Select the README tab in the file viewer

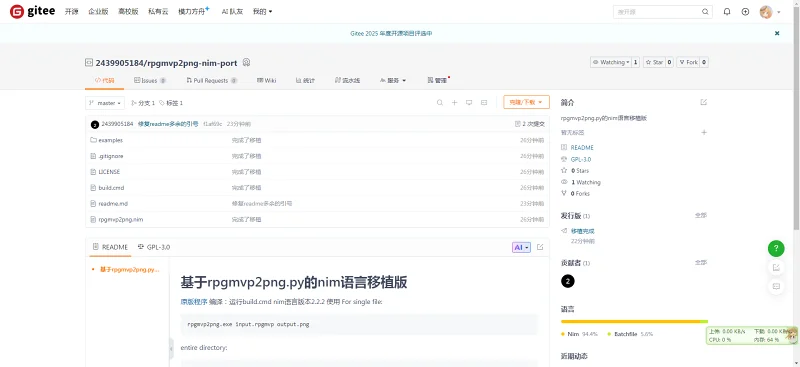point(111,247)
